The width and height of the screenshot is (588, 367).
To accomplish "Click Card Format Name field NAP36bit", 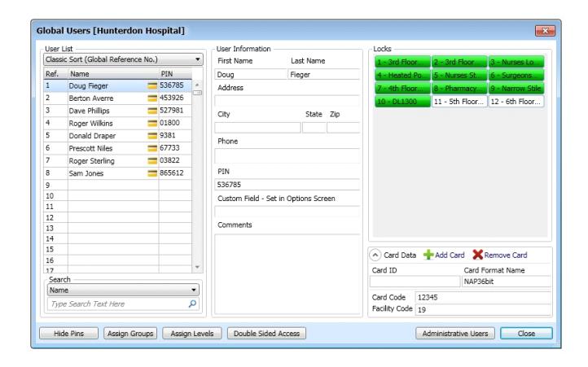I will tap(507, 282).
